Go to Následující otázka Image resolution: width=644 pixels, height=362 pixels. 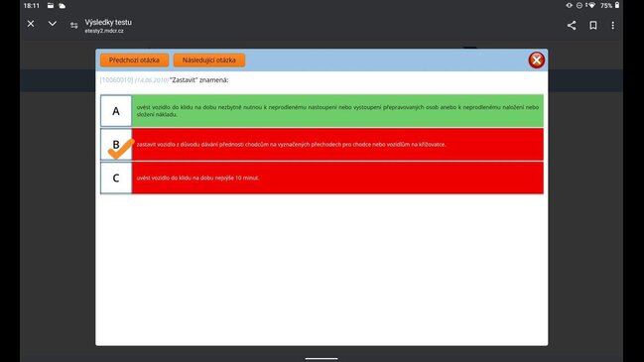point(209,60)
